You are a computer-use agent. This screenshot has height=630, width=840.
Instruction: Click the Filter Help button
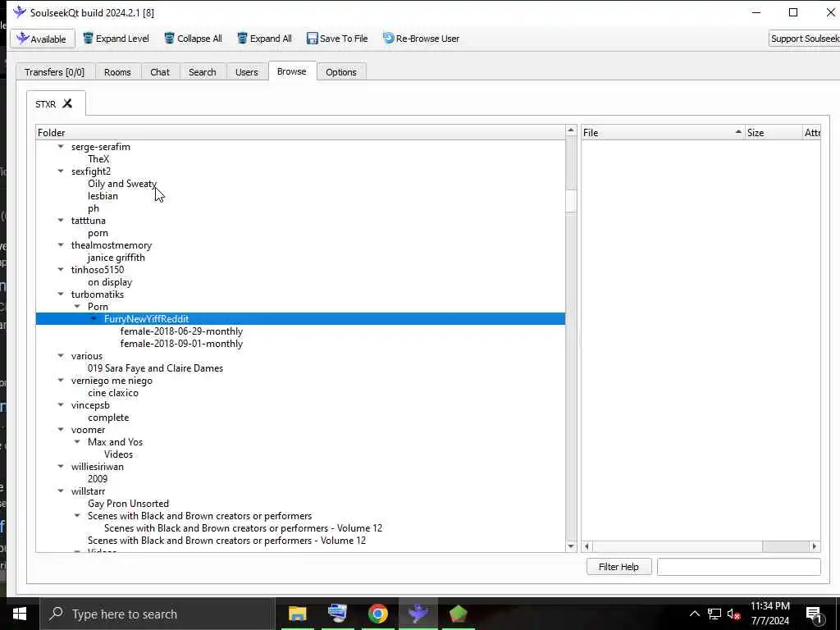pos(619,567)
